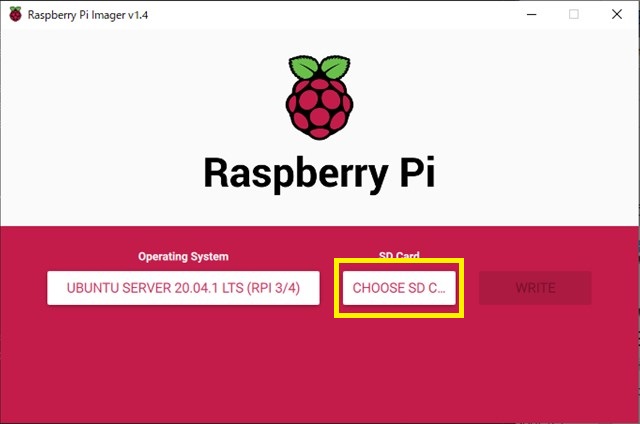Select an SD card for writing
Image resolution: width=640 pixels, height=424 pixels.
[399, 288]
